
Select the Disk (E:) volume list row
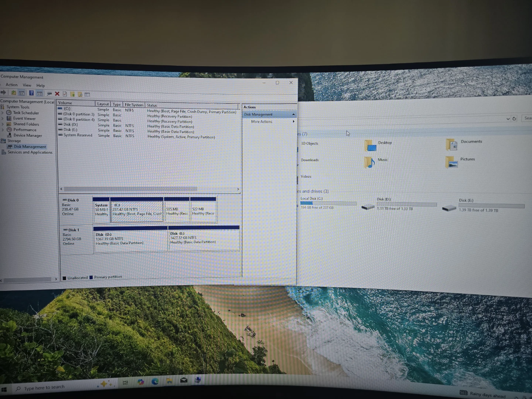(x=148, y=131)
